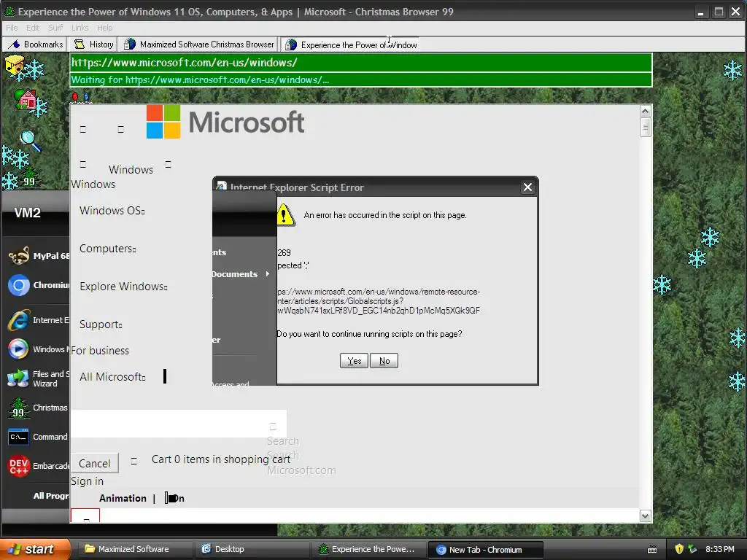Click the warning icon in the error dialog

click(x=285, y=215)
